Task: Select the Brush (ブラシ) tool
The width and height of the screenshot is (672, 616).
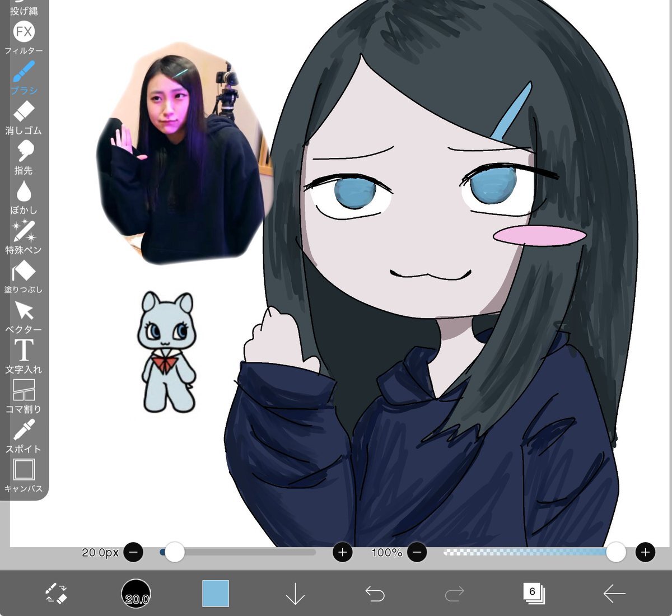Action: [x=24, y=78]
